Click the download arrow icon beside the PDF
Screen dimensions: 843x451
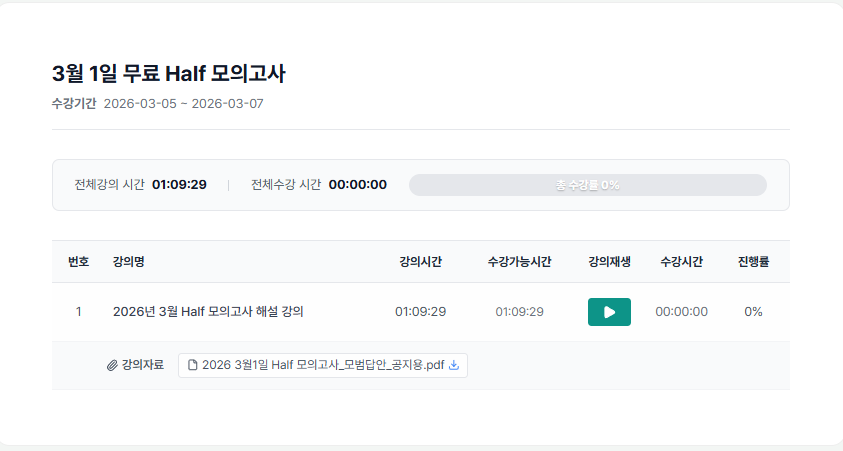click(454, 365)
